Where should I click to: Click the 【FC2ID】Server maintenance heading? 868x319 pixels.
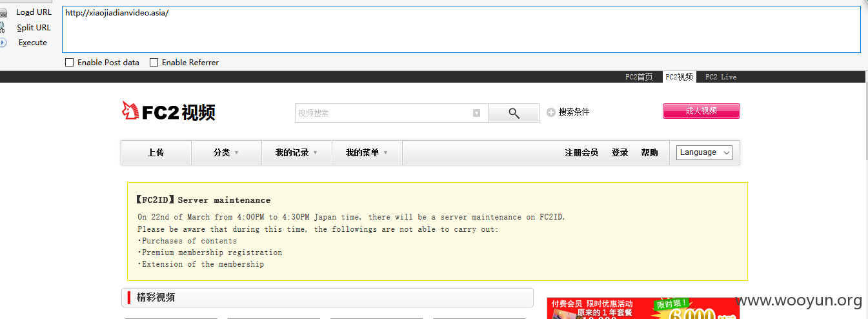pos(203,200)
